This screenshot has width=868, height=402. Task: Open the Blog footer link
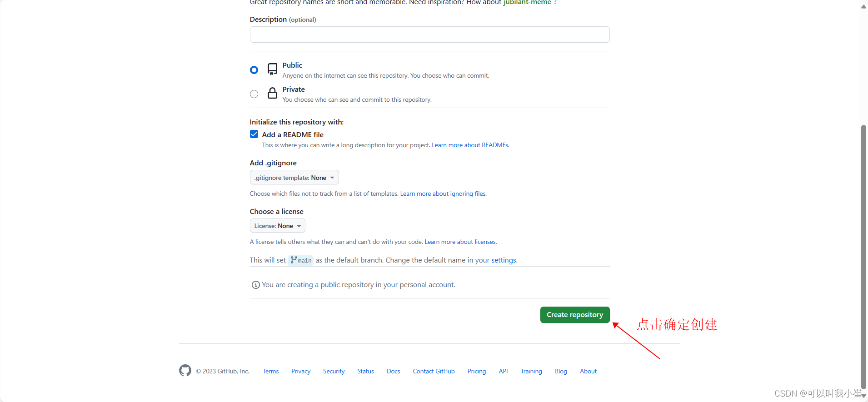click(561, 371)
